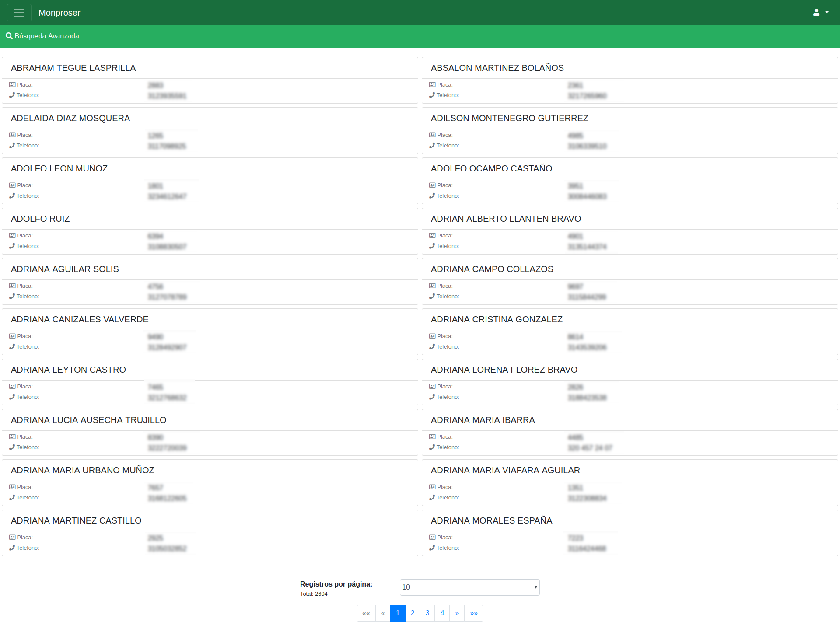Screen dimensions: 840x639
Task: Jump to the first page with ««
Action: click(366, 613)
